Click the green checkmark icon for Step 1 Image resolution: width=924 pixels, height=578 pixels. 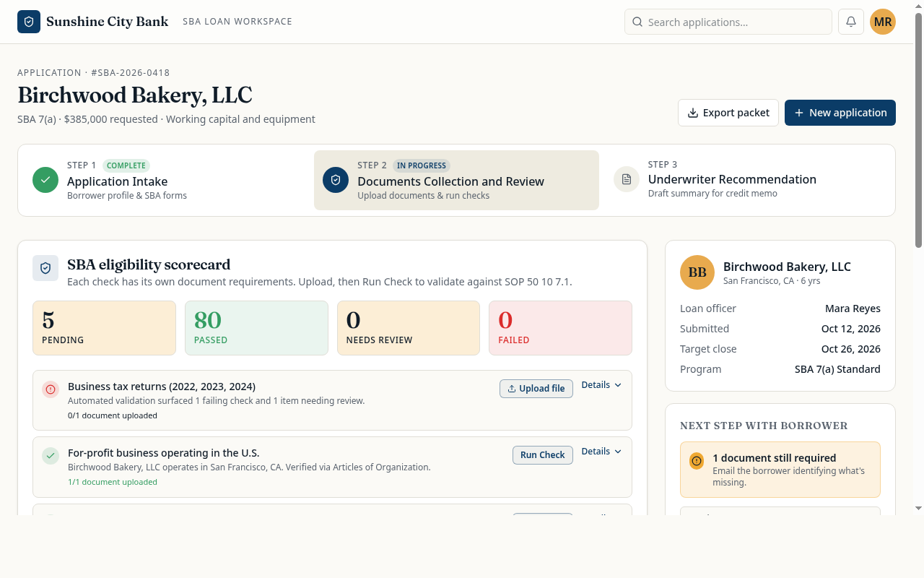(x=45, y=180)
